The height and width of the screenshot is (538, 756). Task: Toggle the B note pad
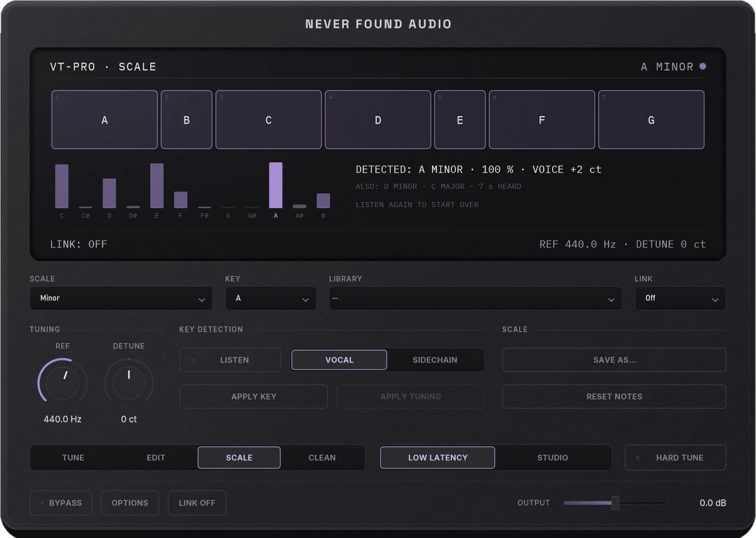pyautogui.click(x=186, y=120)
